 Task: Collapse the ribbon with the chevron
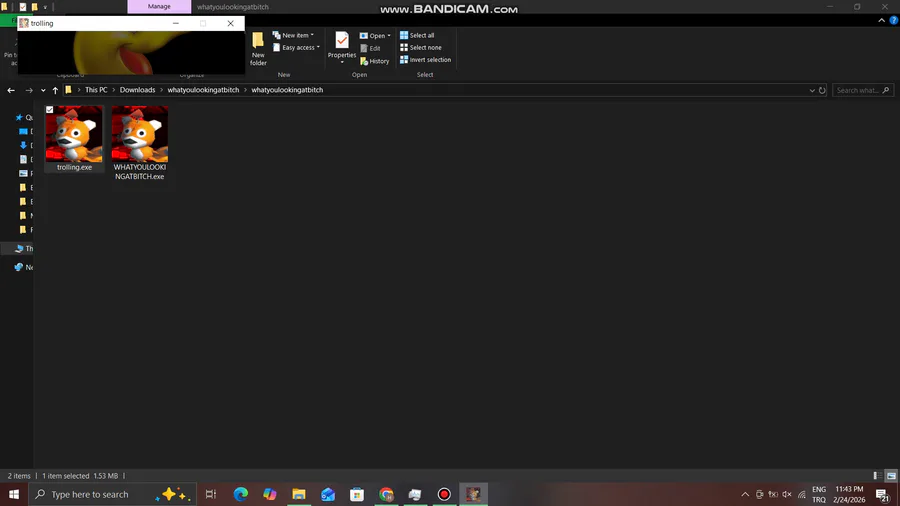click(882, 20)
